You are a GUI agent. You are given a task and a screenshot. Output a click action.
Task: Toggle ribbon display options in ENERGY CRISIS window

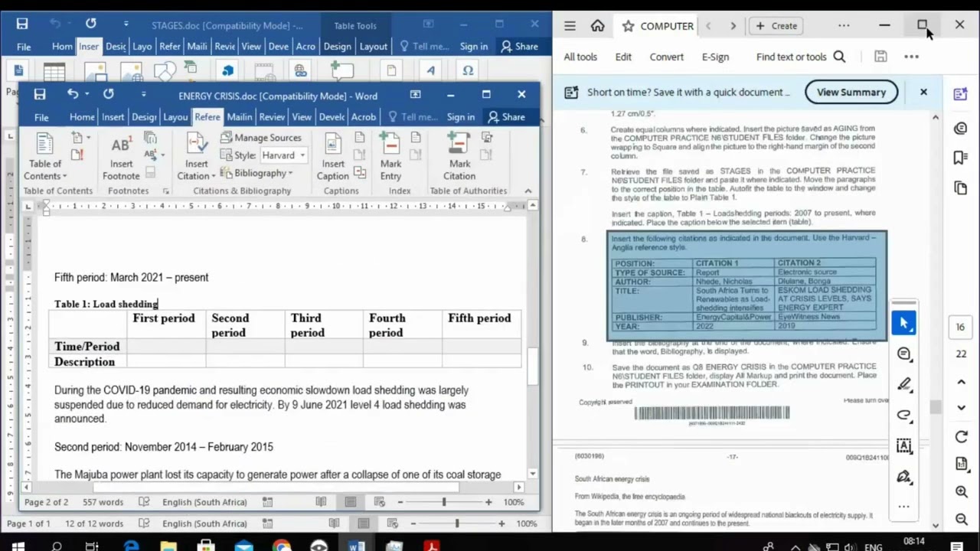click(415, 95)
